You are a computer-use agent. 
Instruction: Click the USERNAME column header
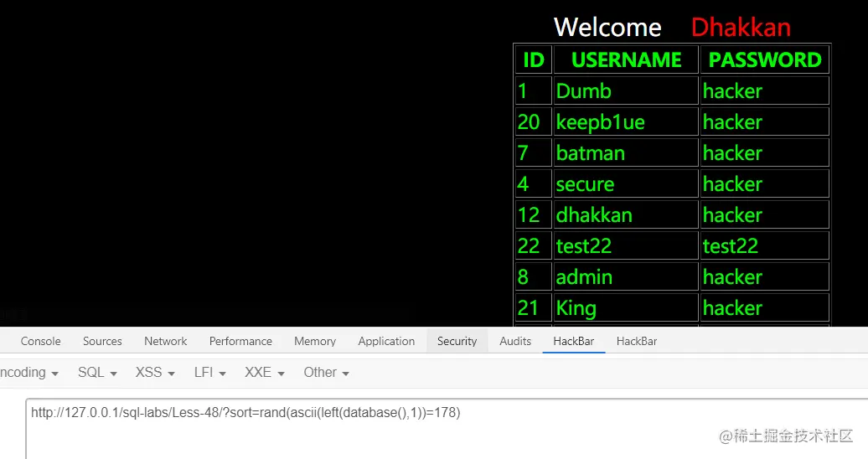pyautogui.click(x=626, y=59)
